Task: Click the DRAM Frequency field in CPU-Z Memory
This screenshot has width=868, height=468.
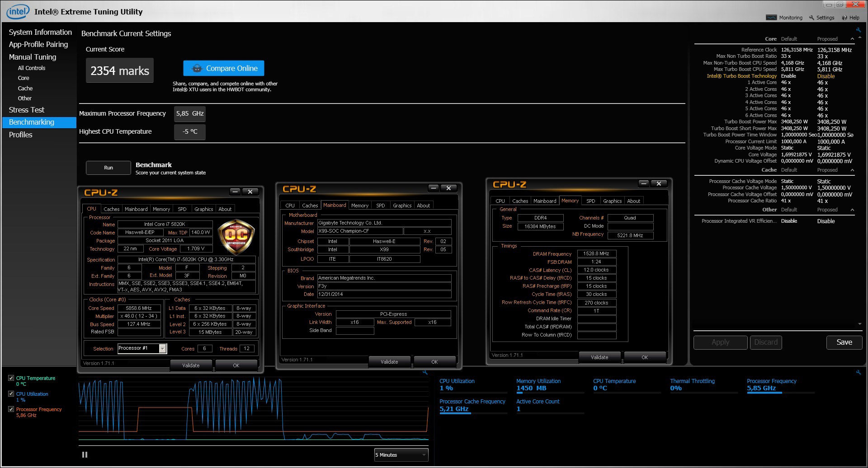Action: (596, 254)
